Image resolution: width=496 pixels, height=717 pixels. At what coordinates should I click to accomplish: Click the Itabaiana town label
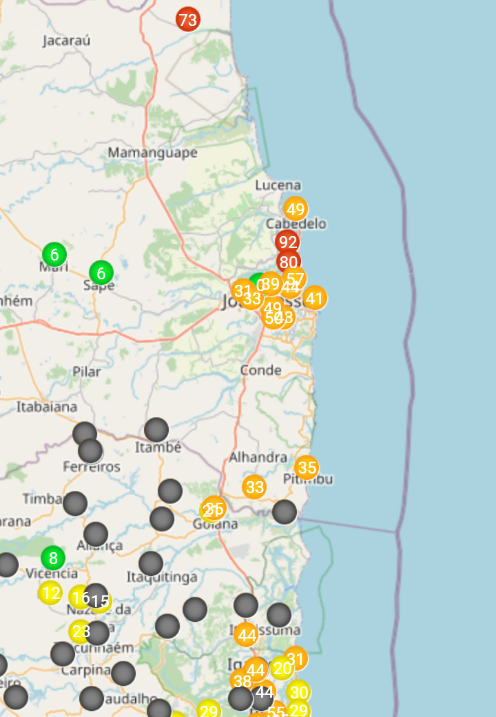[x=47, y=407]
